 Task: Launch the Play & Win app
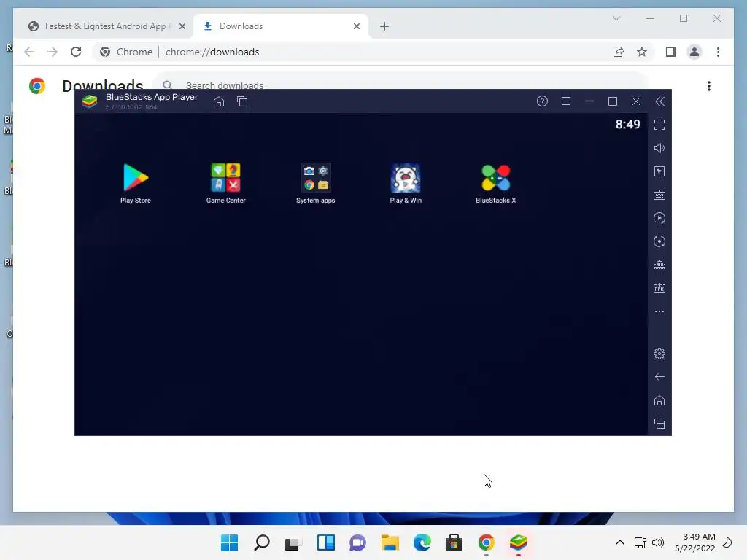pos(406,183)
